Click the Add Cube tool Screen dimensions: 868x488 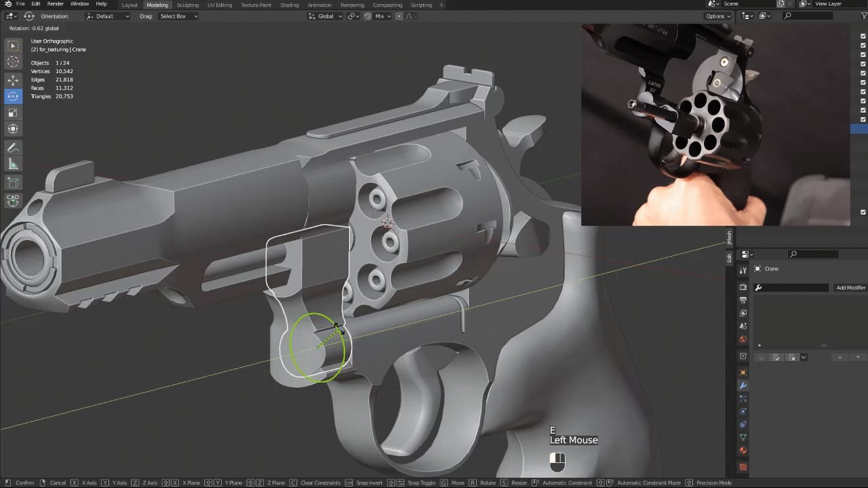[x=13, y=182]
